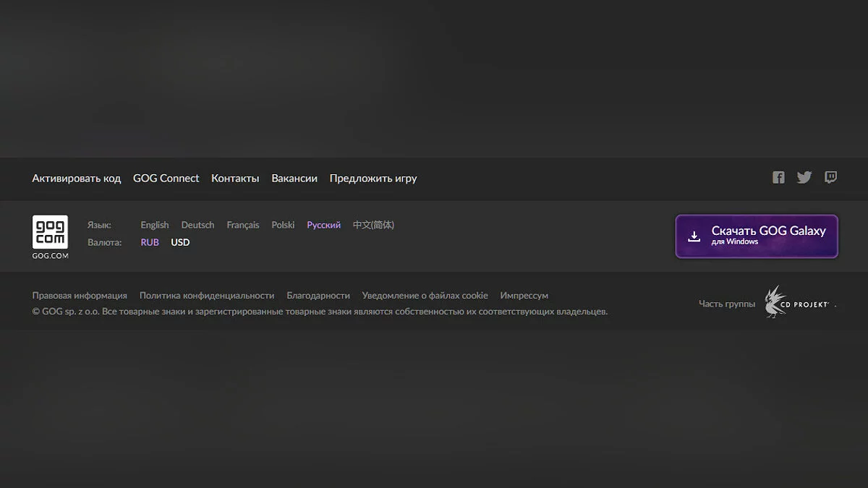
Task: Open GOG Facebook page icon
Action: pos(778,178)
